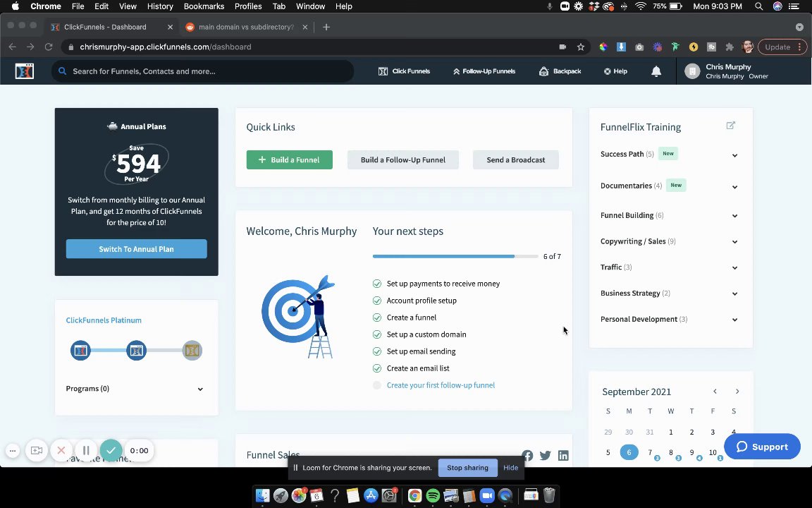Open Spotify from the Dock
This screenshot has width=812, height=508.
pyautogui.click(x=433, y=495)
